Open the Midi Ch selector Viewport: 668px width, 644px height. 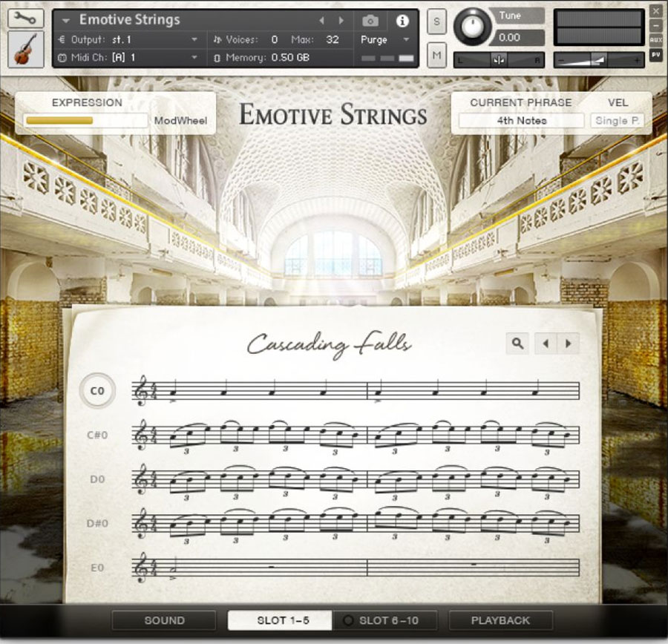tap(134, 56)
